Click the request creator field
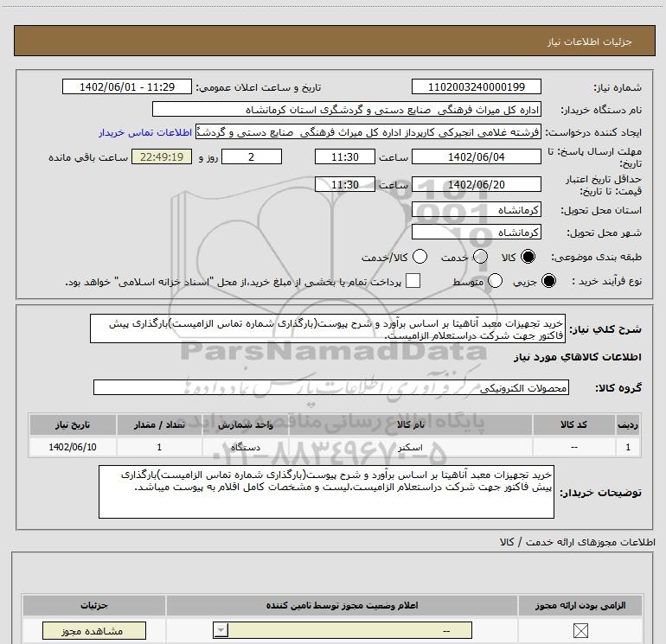The width and height of the screenshot is (666, 644). 368,132
